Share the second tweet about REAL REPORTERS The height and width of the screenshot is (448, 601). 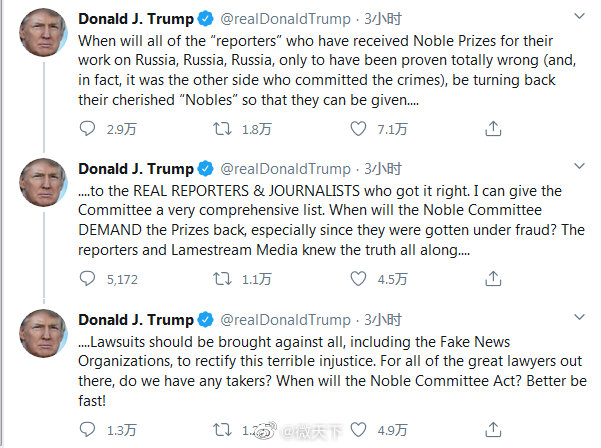(492, 280)
